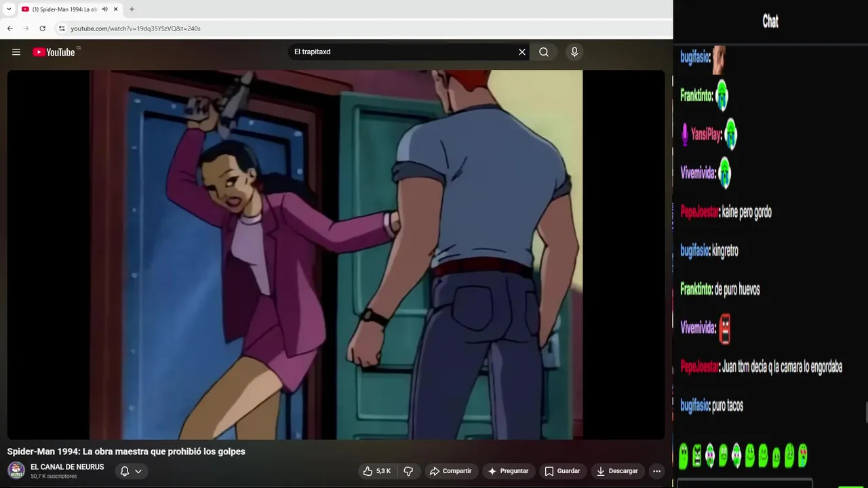Click the video title text
Image resolution: width=868 pixels, height=488 pixels.
click(126, 451)
